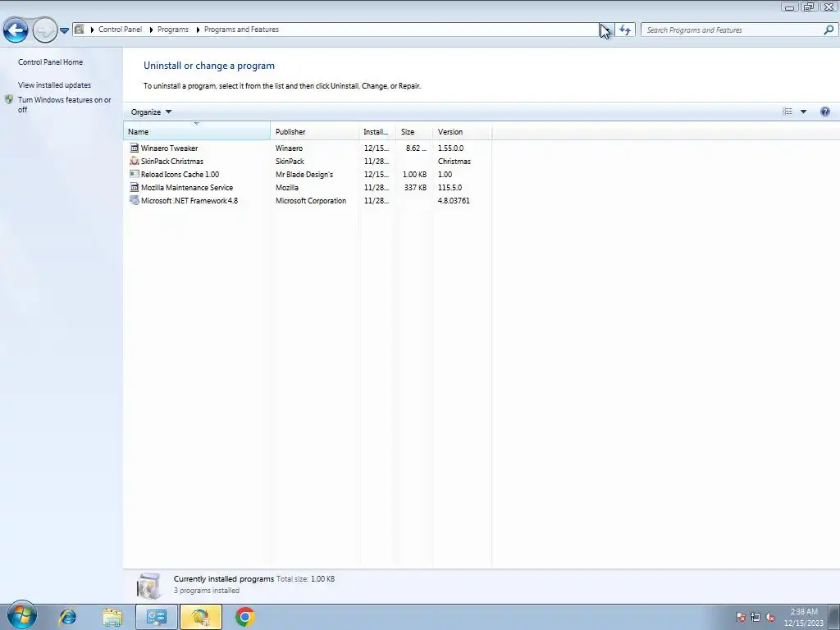This screenshot has height=630, width=840.
Task: Open Turn Windows features on or off
Action: pyautogui.click(x=64, y=104)
